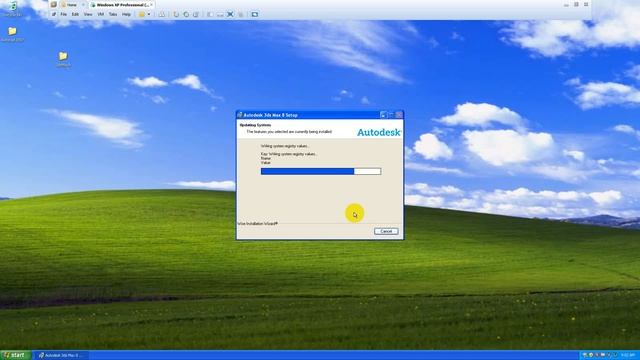The width and height of the screenshot is (640, 360).
Task: Cancel the Autodesk 3ds Max 8 setup
Action: (x=386, y=231)
